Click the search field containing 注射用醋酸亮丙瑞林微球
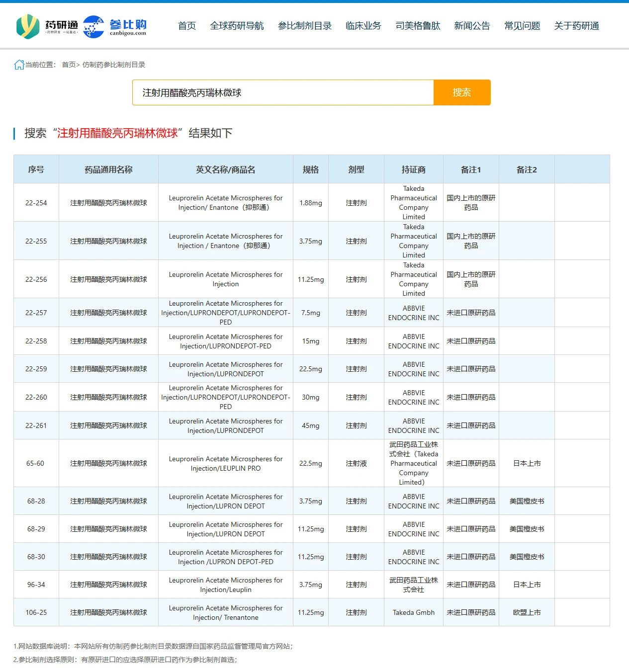The height and width of the screenshot is (672, 629). click(283, 92)
